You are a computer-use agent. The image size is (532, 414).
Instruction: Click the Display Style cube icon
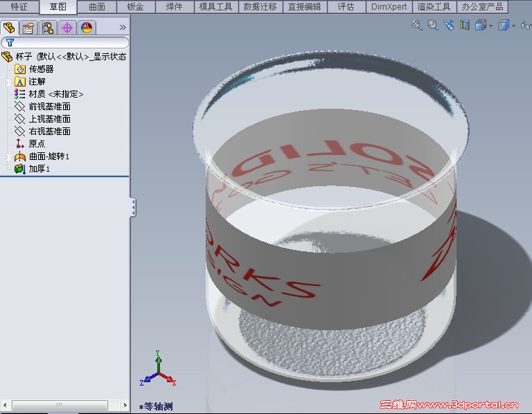tap(504, 25)
